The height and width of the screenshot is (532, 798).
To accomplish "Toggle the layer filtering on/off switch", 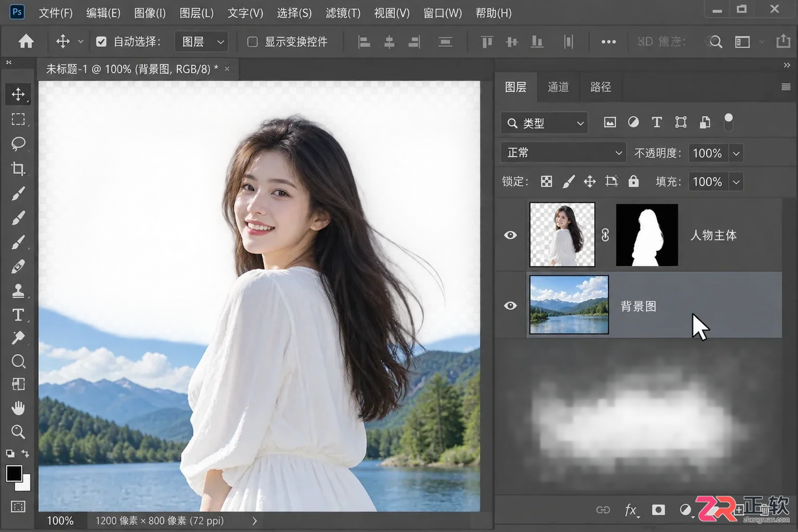I will click(x=729, y=122).
